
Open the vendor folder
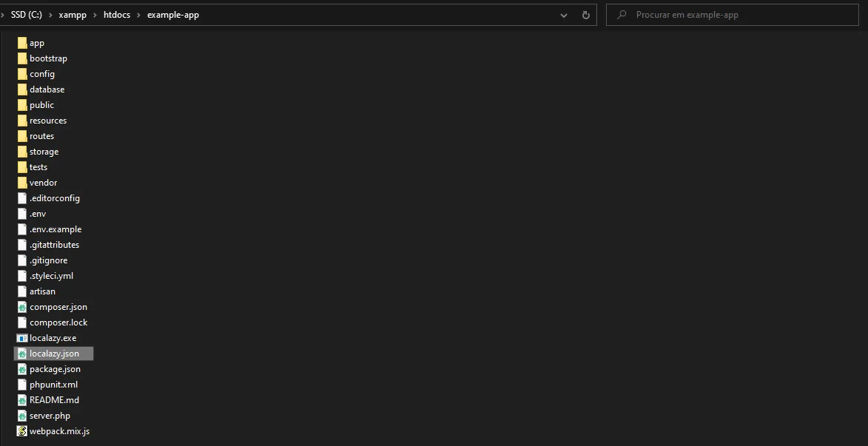click(42, 182)
